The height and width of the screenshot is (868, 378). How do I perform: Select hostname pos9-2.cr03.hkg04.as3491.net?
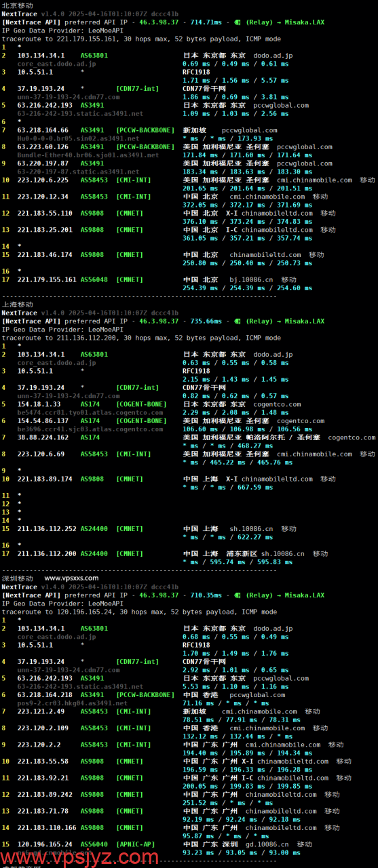point(72,703)
